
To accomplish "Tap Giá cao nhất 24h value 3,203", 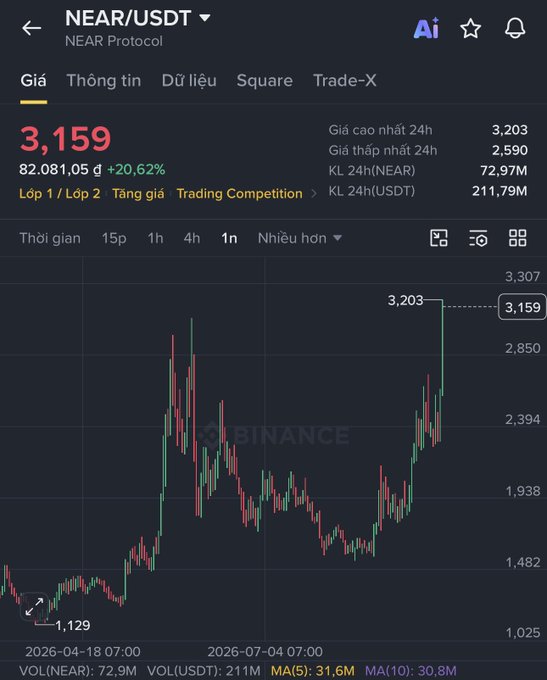I will tap(510, 130).
